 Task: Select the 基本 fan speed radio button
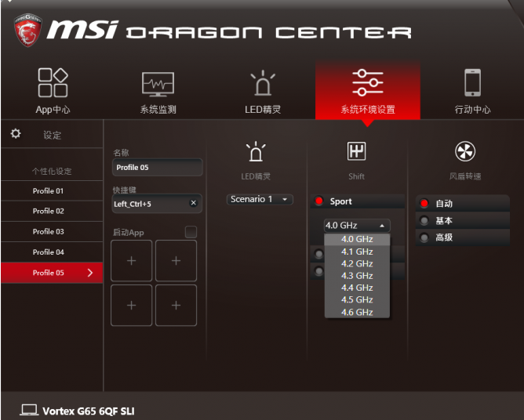pos(424,220)
